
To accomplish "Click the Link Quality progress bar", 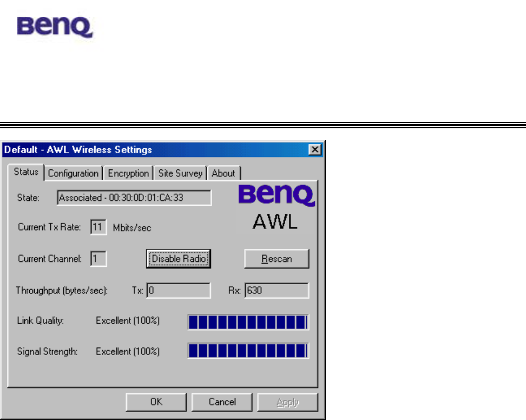I will point(248,322).
